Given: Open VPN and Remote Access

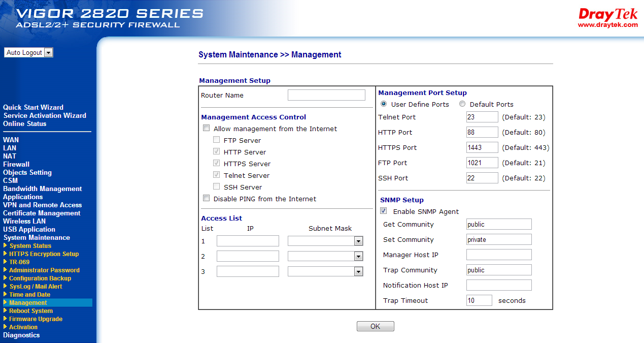Looking at the screenshot, I should coord(43,205).
